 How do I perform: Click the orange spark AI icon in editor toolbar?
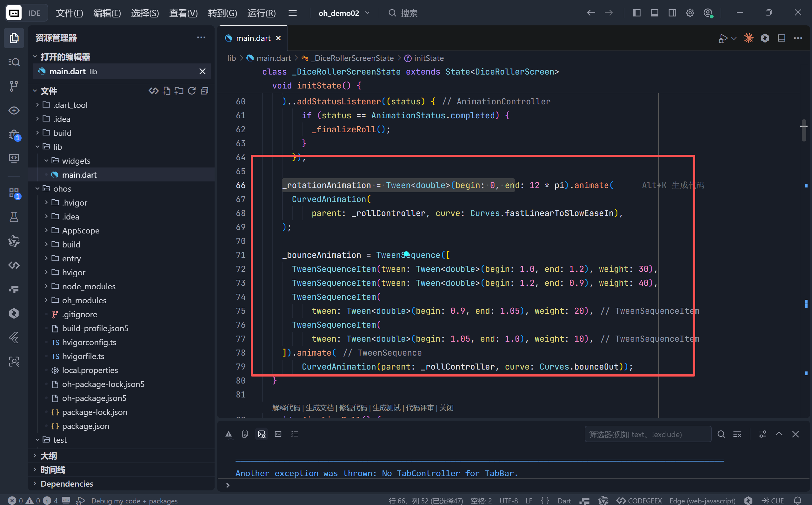(x=748, y=38)
